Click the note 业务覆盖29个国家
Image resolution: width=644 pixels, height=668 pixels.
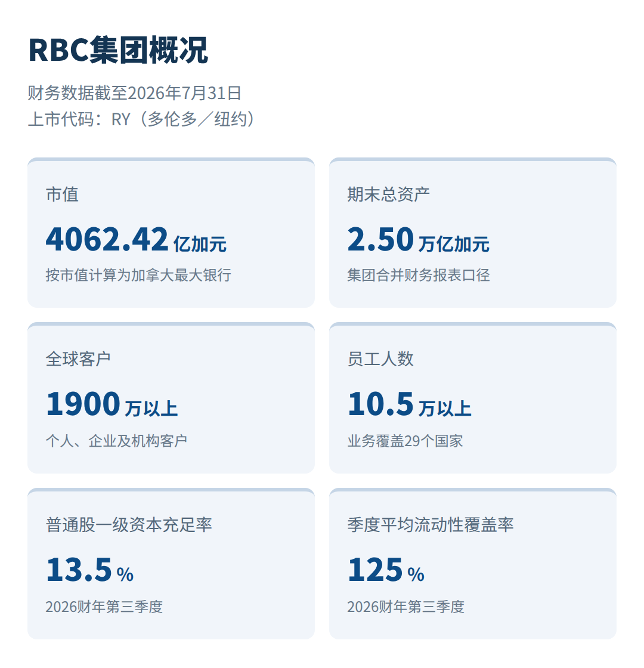[405, 441]
